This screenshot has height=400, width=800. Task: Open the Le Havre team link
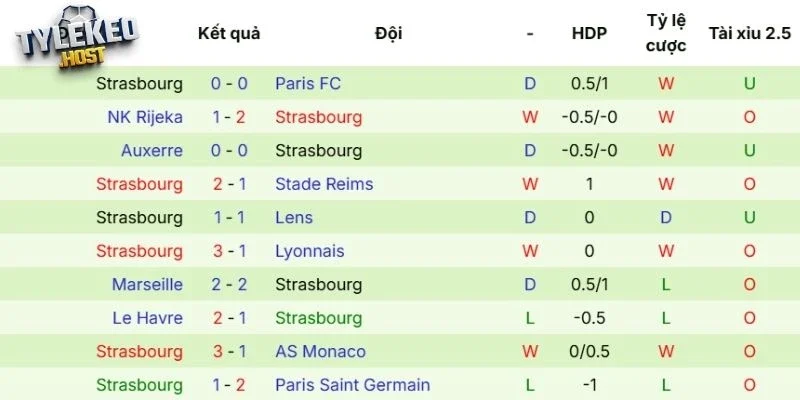click(150, 318)
